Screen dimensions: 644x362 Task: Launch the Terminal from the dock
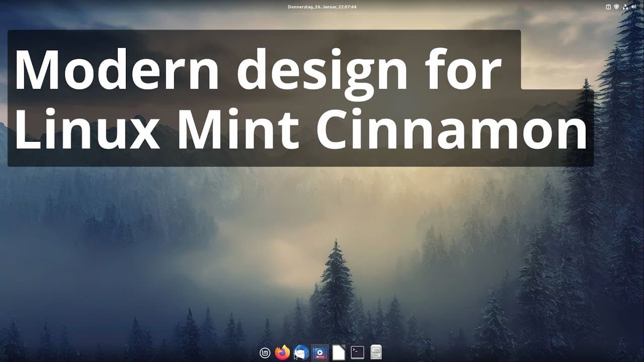click(357, 352)
